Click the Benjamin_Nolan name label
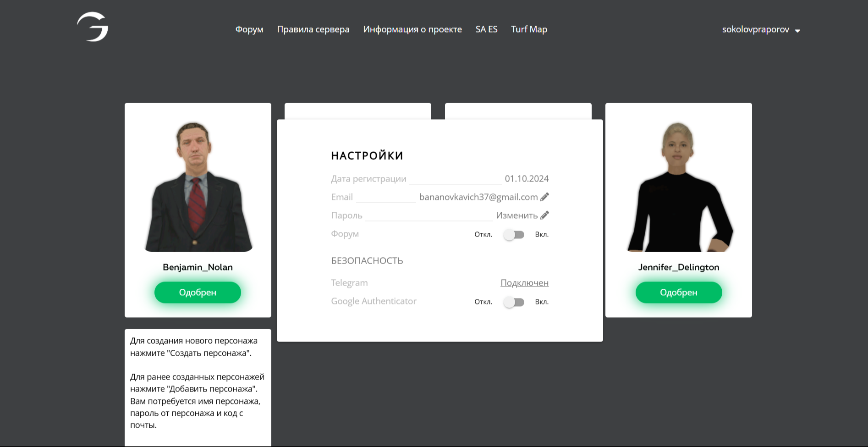The image size is (868, 447). point(198,267)
